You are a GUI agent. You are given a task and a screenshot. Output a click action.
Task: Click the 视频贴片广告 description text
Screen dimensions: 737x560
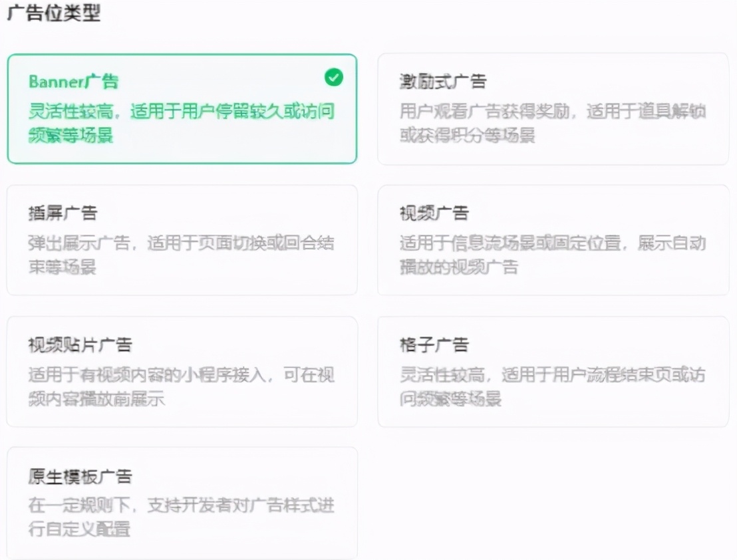click(x=183, y=386)
